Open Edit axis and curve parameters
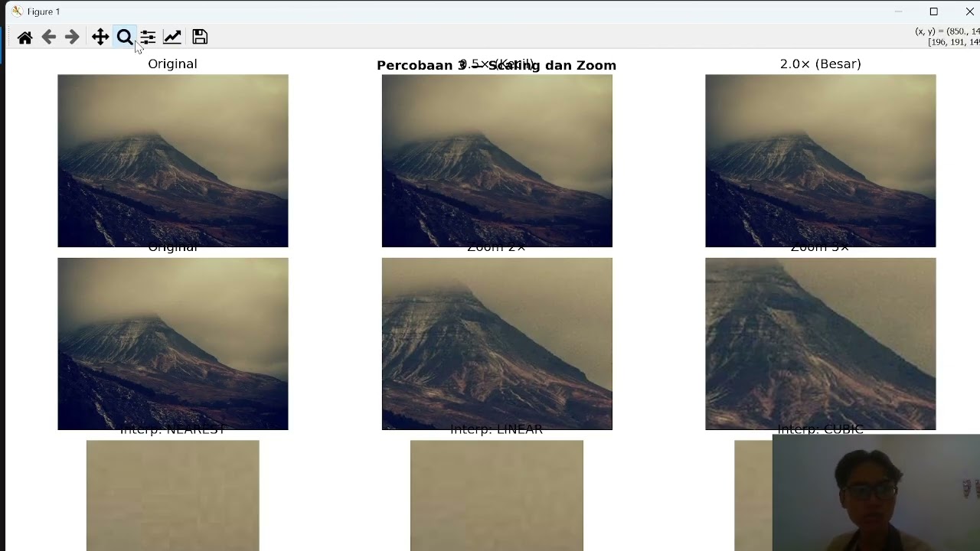 [x=172, y=37]
